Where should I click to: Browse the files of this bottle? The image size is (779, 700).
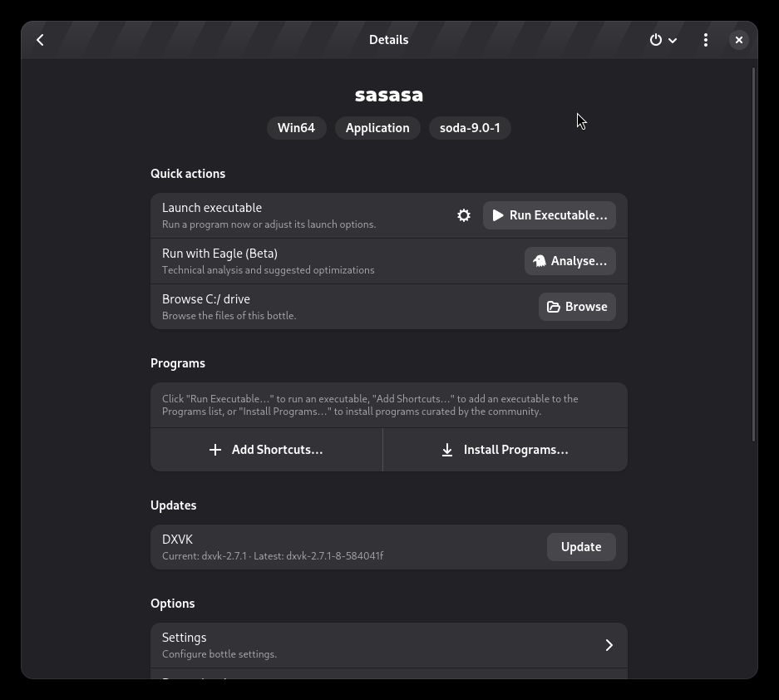click(x=577, y=306)
